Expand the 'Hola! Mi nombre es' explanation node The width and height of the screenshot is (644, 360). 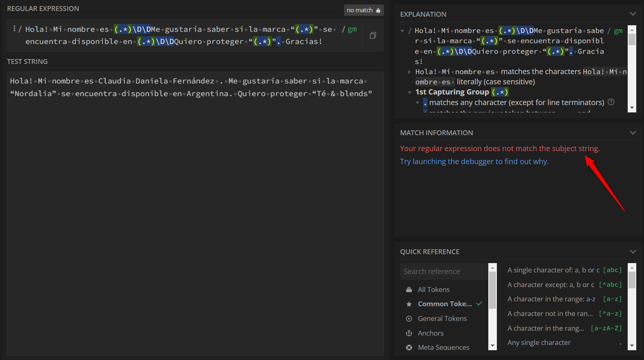click(410, 72)
